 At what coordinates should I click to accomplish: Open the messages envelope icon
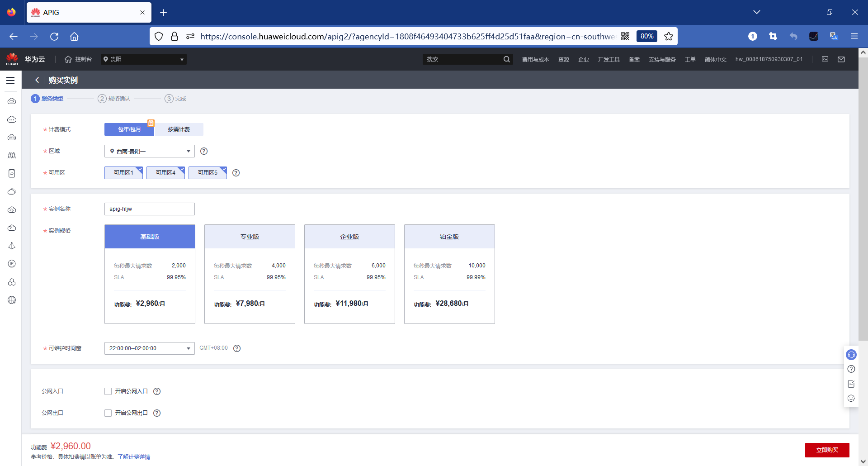(841, 59)
